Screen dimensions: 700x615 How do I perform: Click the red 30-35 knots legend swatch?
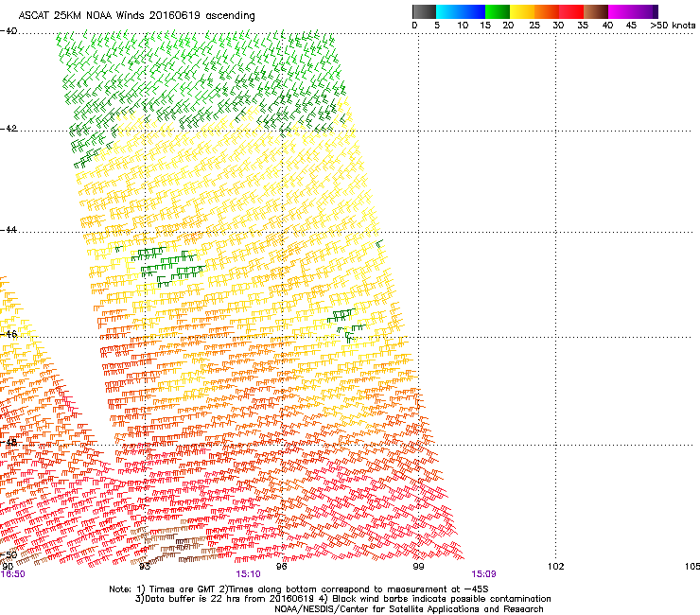tap(571, 11)
